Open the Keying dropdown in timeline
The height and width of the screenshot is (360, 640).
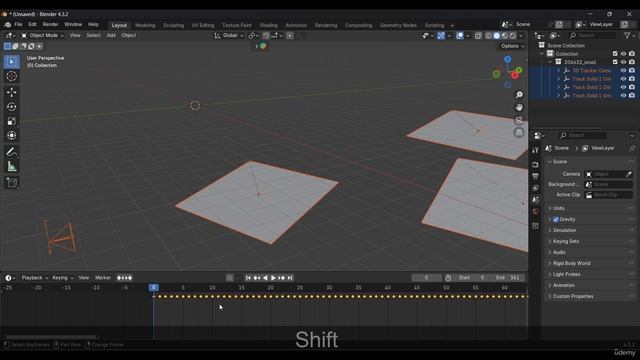coord(62,278)
